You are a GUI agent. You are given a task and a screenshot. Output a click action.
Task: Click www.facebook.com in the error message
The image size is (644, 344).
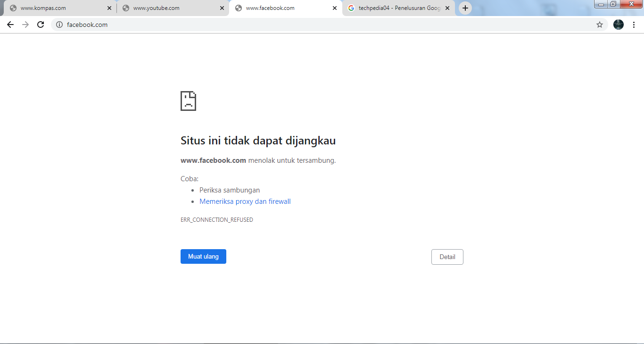tap(213, 160)
